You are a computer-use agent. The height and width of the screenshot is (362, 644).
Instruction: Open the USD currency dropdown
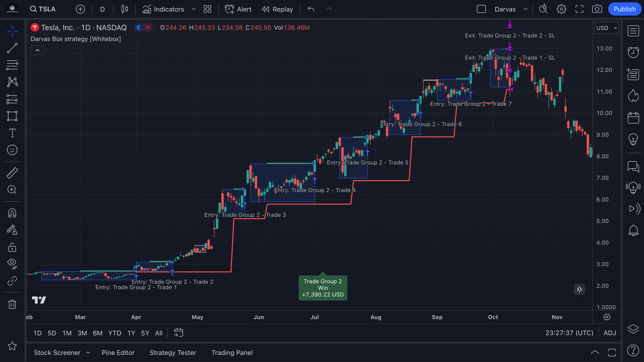[x=606, y=28]
